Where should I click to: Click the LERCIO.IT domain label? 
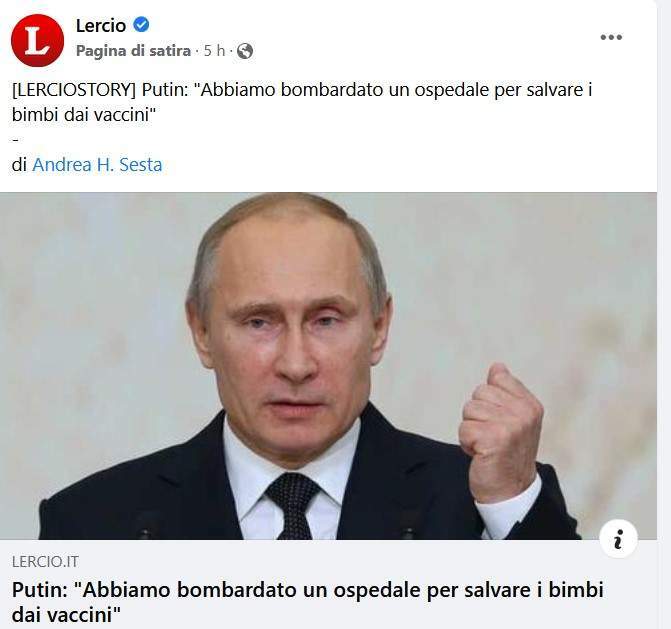click(45, 561)
